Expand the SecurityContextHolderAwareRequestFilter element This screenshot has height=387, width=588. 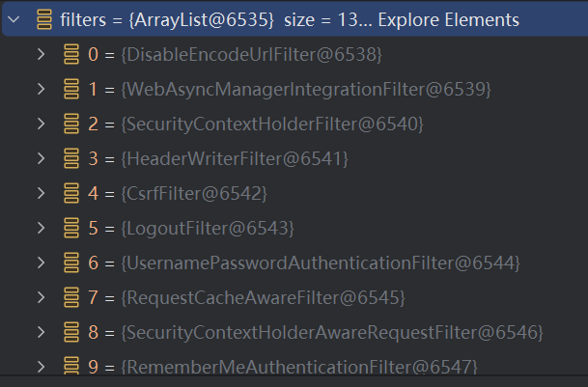(41, 332)
